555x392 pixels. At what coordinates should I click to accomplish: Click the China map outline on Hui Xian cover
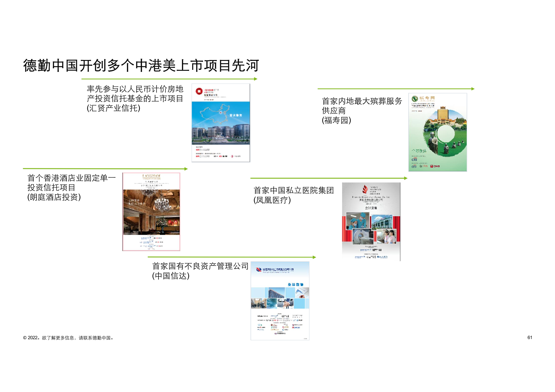[x=215, y=113]
